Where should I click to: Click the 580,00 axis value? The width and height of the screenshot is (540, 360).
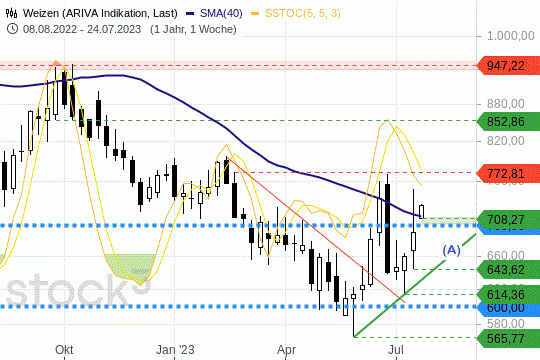pos(506,323)
